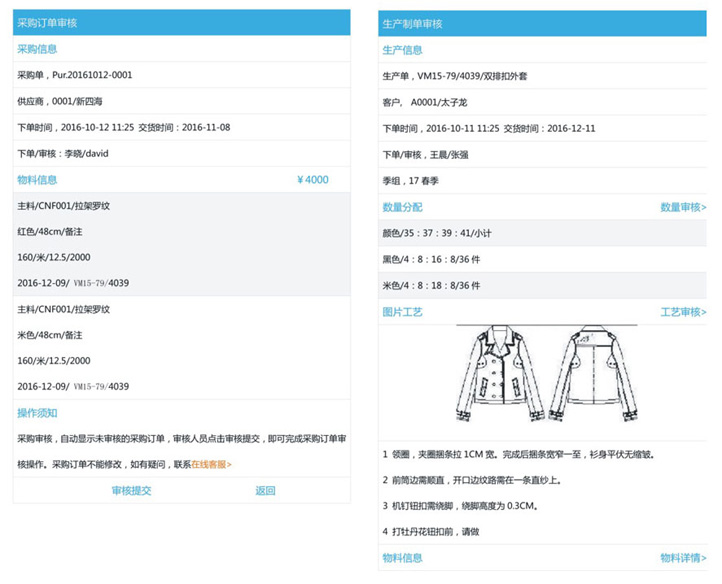Open 数量审核 link
The height and width of the screenshot is (584, 722).
click(x=683, y=207)
